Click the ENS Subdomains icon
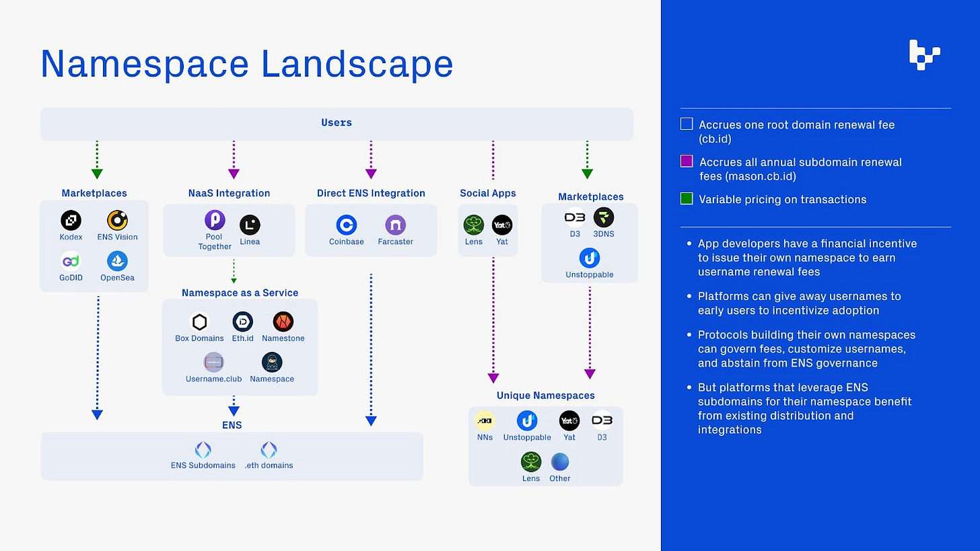 point(203,450)
